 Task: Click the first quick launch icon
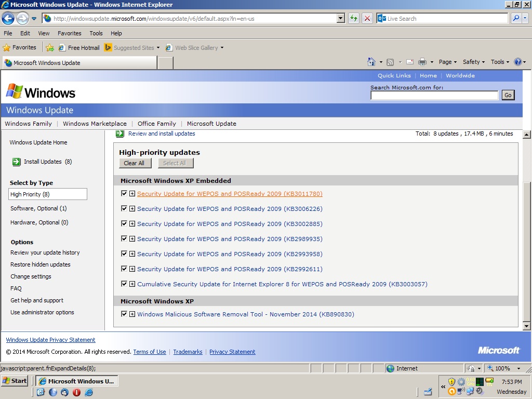click(x=41, y=392)
